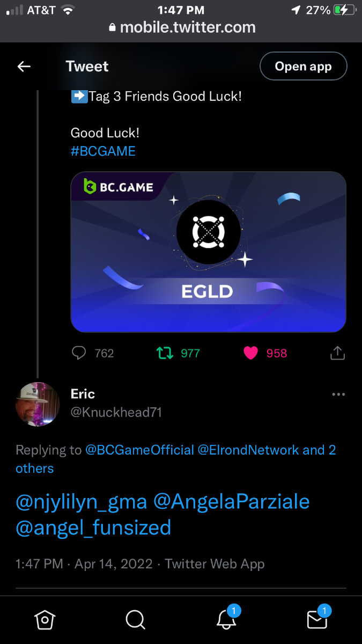Viewport: 362px width, 644px height.
Task: Open the reply comment icon
Action: [x=79, y=353]
